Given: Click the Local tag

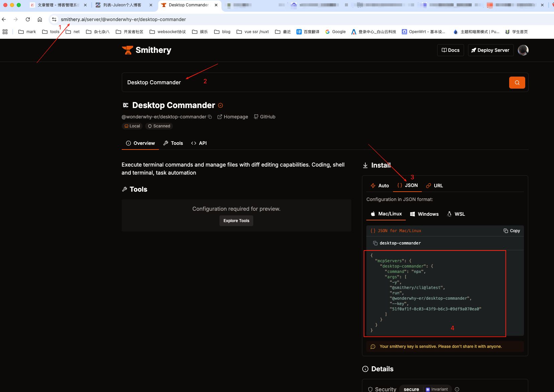Looking at the screenshot, I should click(132, 126).
